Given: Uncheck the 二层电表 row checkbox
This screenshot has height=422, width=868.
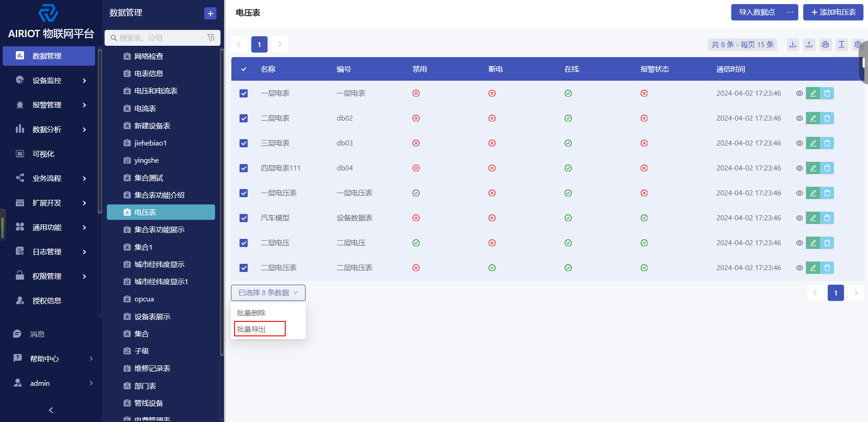Looking at the screenshot, I should (244, 118).
